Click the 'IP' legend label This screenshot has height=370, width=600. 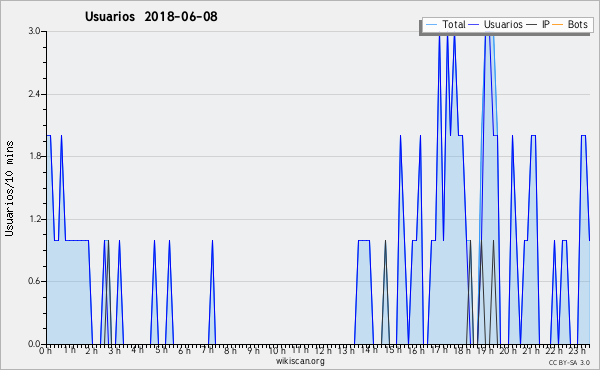pos(546,24)
